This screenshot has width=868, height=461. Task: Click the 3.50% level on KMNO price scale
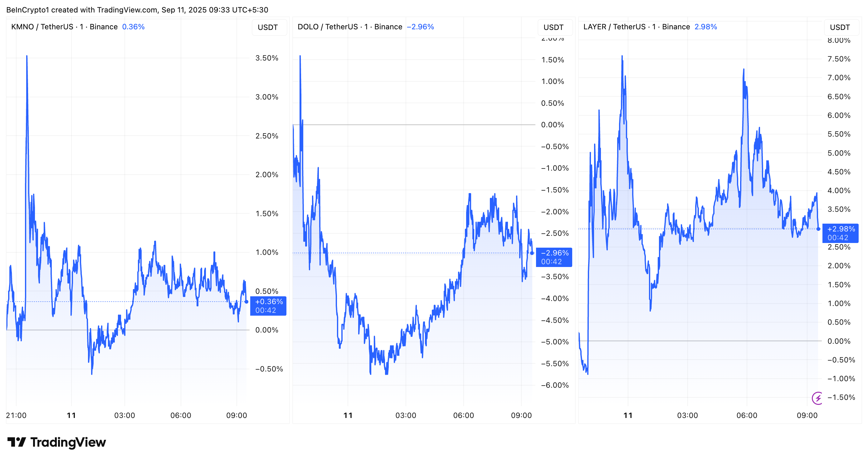click(x=266, y=58)
